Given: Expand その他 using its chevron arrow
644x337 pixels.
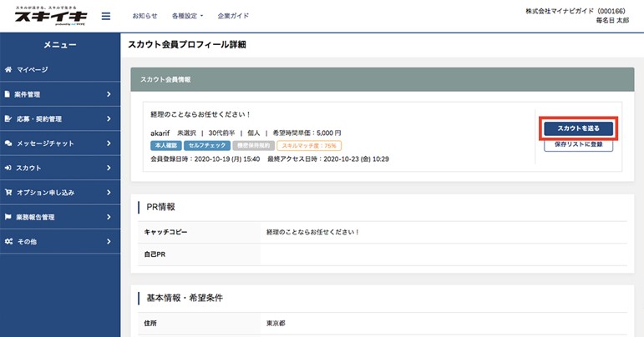Looking at the screenshot, I should (109, 241).
